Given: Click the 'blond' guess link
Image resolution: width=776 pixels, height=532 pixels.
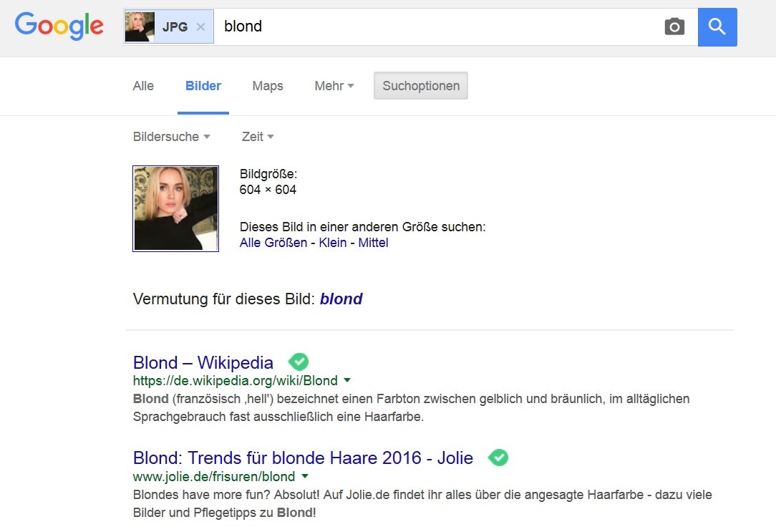Looking at the screenshot, I should 341,299.
